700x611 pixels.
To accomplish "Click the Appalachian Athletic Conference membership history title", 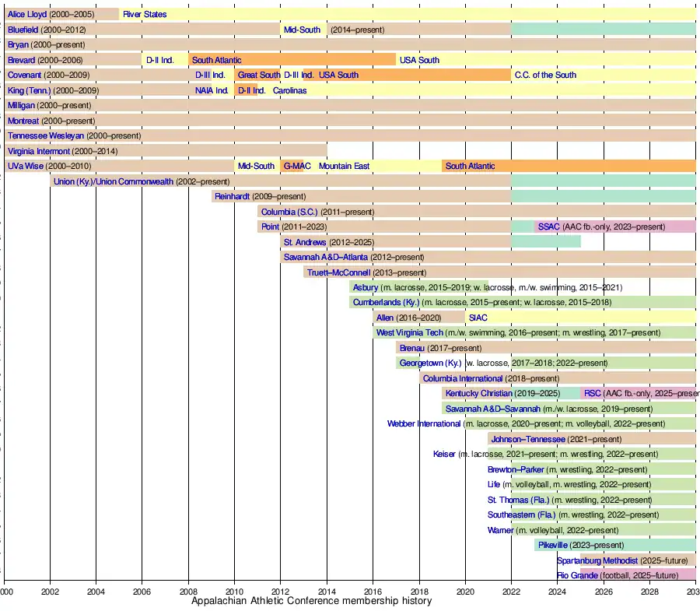I will coord(311,601).
